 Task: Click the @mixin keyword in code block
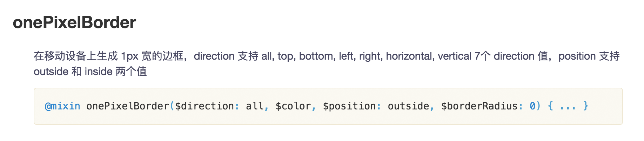pos(62,106)
